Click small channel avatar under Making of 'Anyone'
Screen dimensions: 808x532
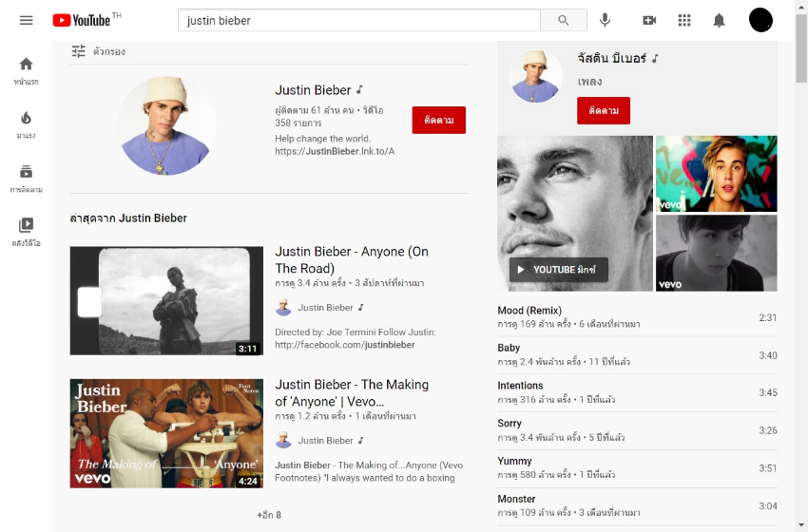coord(283,441)
